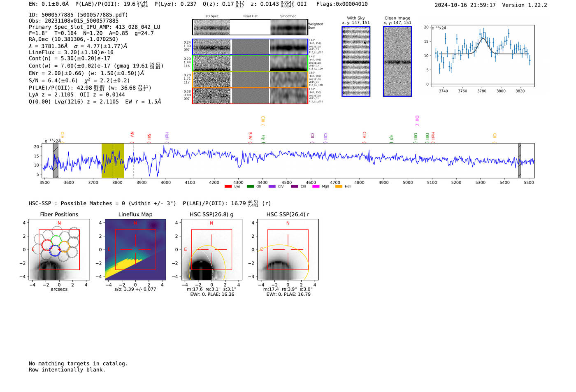576x392 pixels.
Task: Select the green Hγ line marker
Action: (263, 139)
